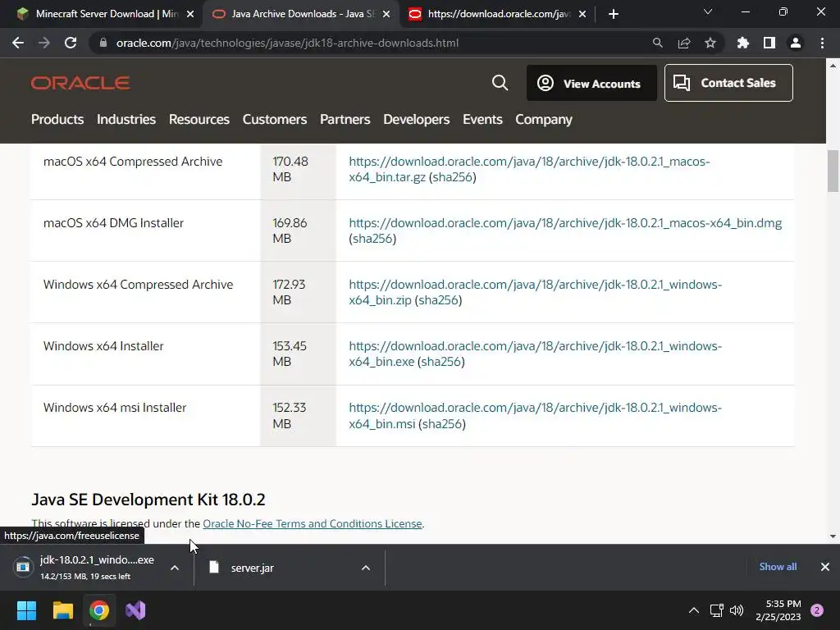Open the Resources menu
The height and width of the screenshot is (630, 840).
(x=199, y=119)
